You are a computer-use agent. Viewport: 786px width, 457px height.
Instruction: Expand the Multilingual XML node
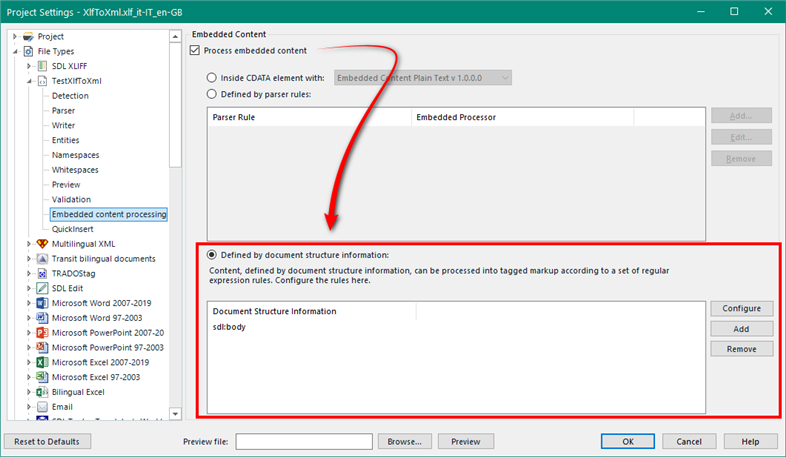(x=29, y=244)
